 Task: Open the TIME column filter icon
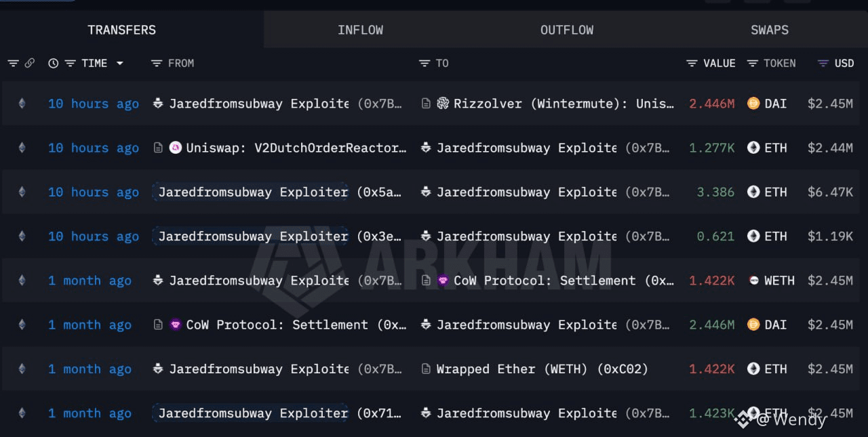pyautogui.click(x=70, y=63)
